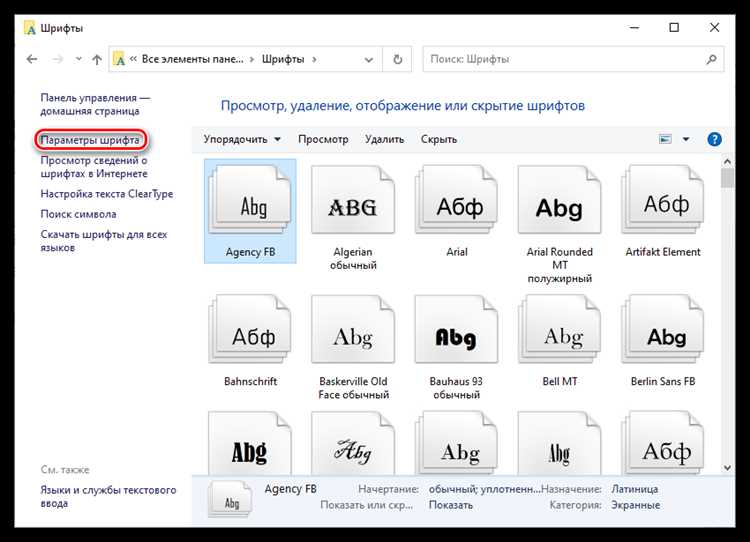Click the refresh button in address bar
The width and height of the screenshot is (750, 542).
[397, 59]
